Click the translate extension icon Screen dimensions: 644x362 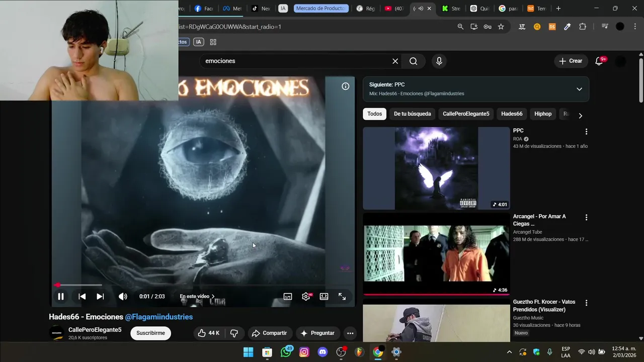522,27
